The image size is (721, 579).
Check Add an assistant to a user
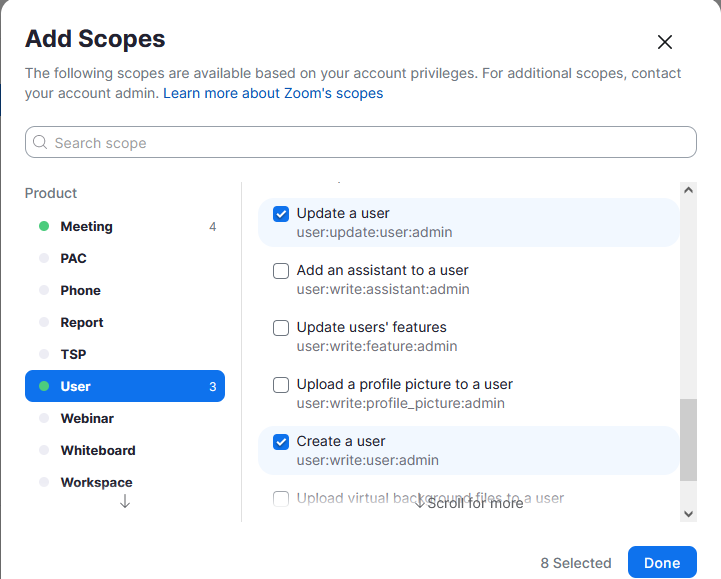click(281, 271)
